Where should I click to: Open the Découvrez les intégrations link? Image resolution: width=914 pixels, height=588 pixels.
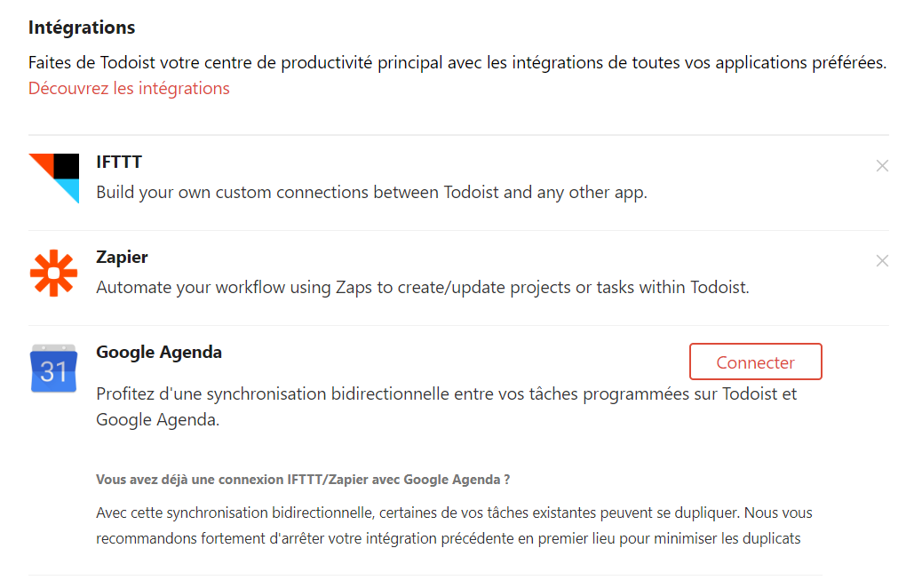[129, 89]
